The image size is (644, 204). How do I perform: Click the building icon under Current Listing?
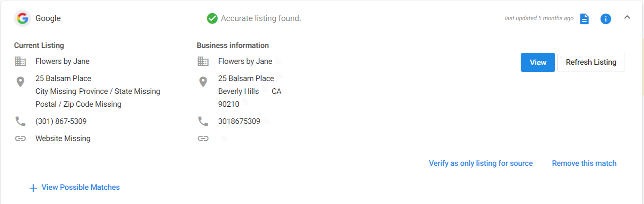(20, 61)
